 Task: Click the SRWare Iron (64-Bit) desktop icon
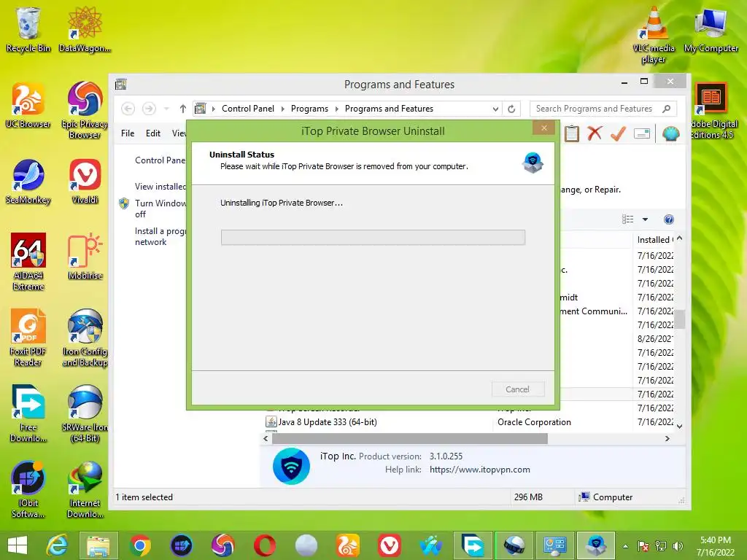point(85,414)
